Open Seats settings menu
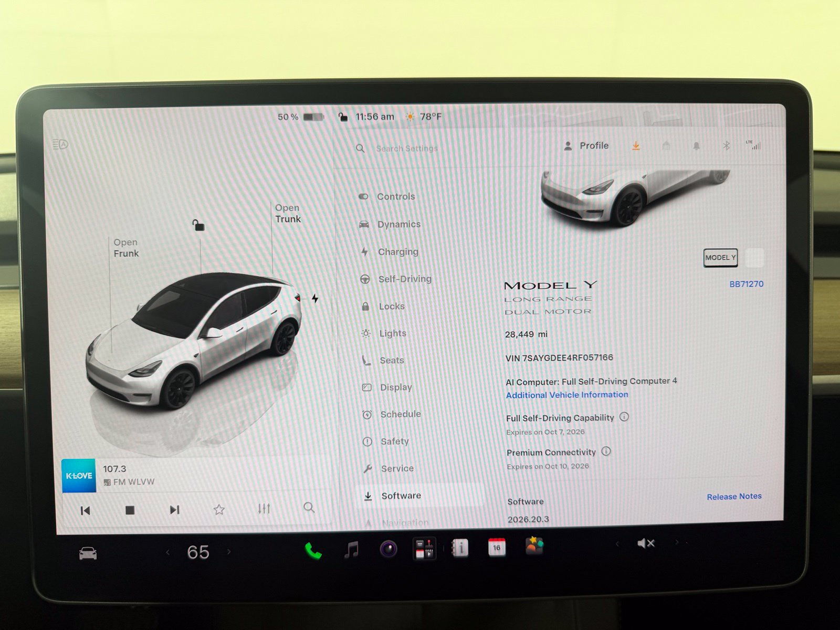Screen dimensions: 840x630 (383, 360)
